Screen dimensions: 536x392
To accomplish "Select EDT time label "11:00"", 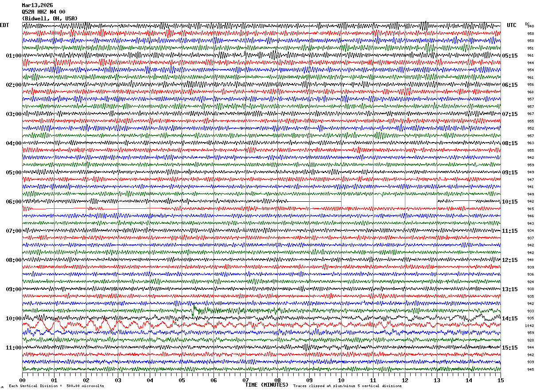I will point(14,348).
